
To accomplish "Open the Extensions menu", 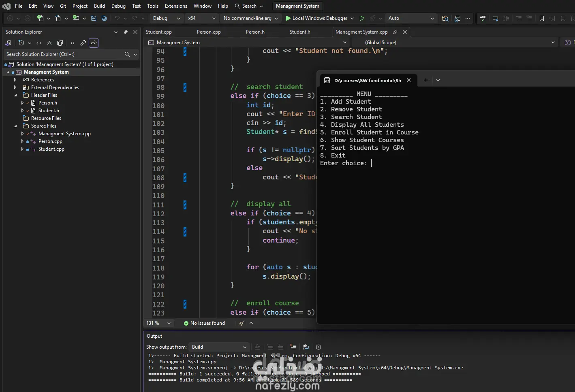I will tap(176, 6).
